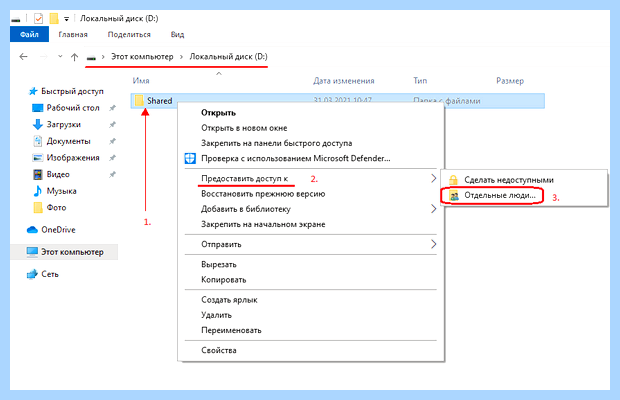Viewport: 620px width, 400px height.
Task: Click the Microsoft Defender shield icon
Action: pos(190,158)
